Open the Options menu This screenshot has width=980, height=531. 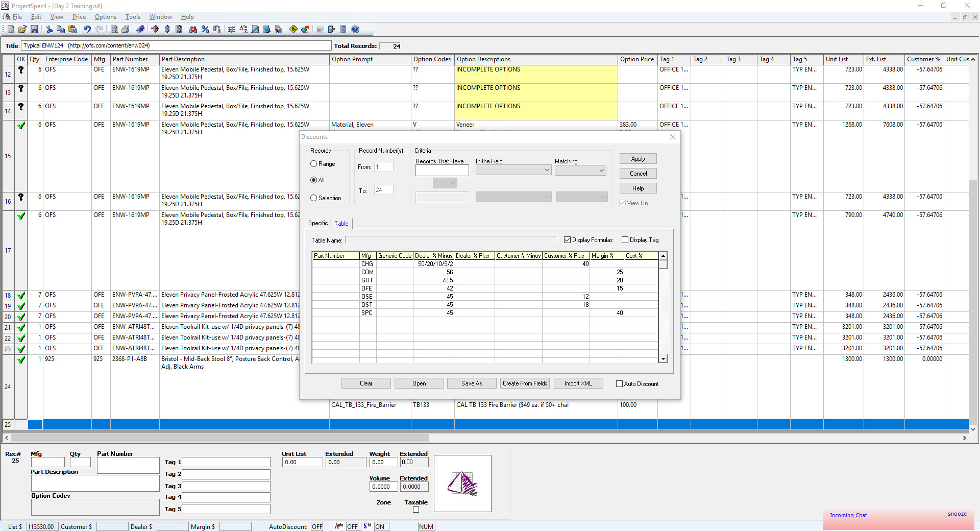point(106,17)
